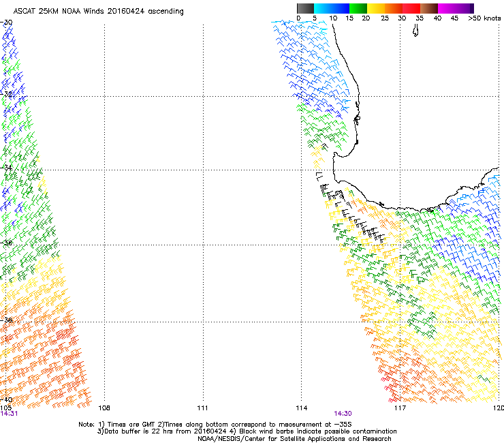Click the purple '14:30' pass time
504x443 pixels.
point(343,414)
